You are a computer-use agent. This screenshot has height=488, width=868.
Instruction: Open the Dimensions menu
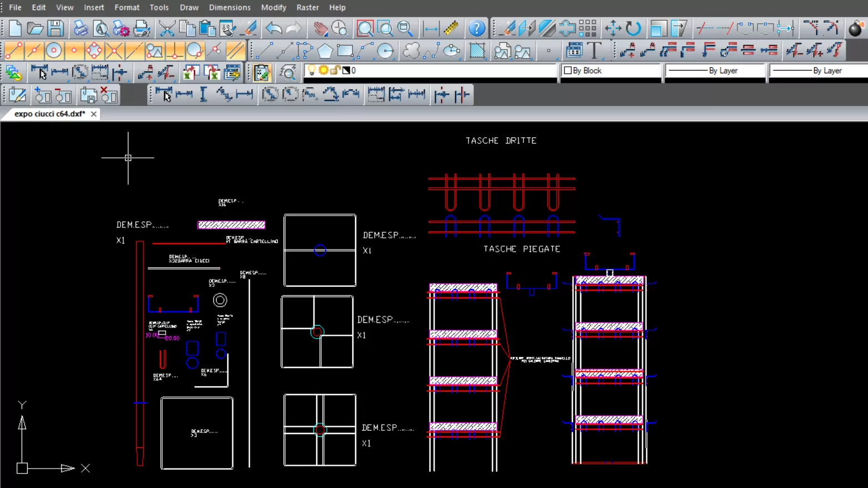(230, 7)
